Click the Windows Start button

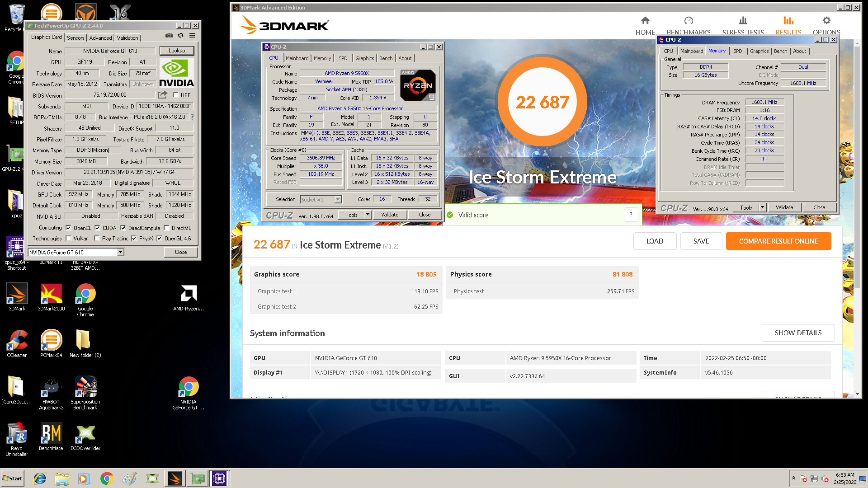[x=13, y=479]
